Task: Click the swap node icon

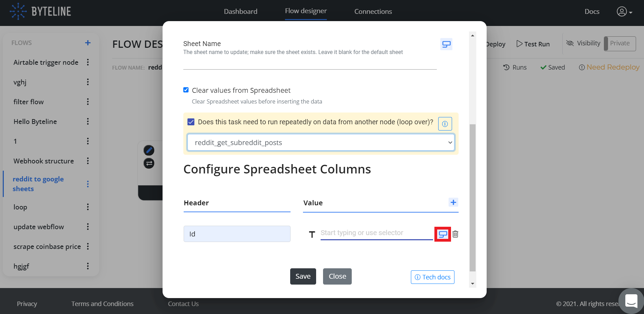Action: (149, 163)
